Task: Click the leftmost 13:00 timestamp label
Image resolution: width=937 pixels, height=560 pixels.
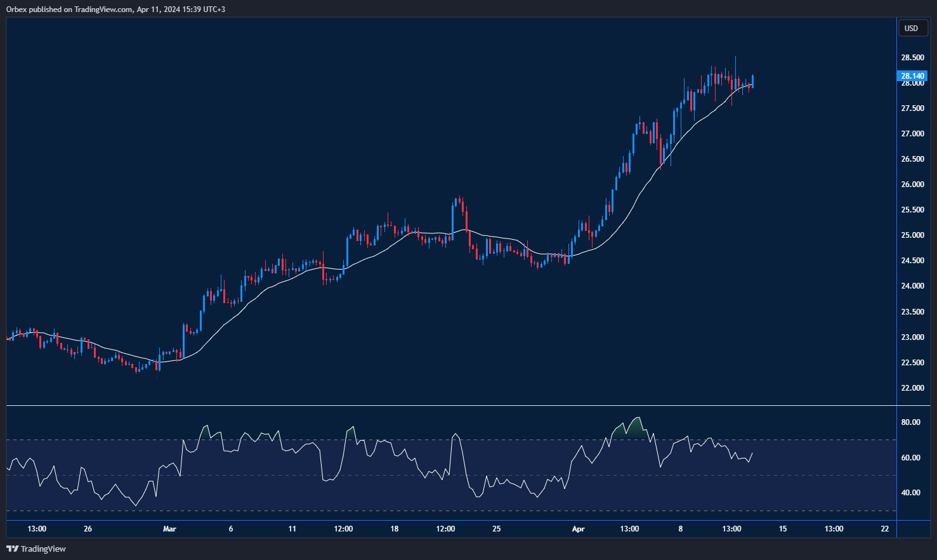Action: click(36, 528)
